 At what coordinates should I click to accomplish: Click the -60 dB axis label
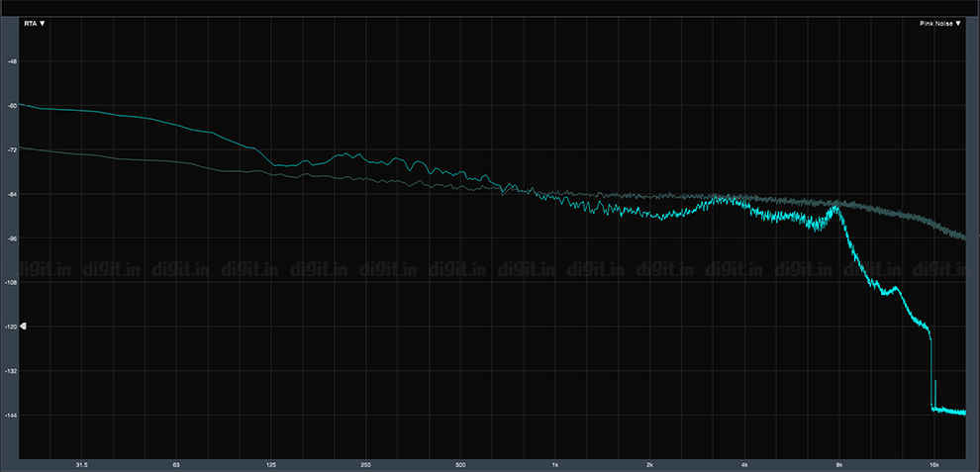[x=13, y=106]
